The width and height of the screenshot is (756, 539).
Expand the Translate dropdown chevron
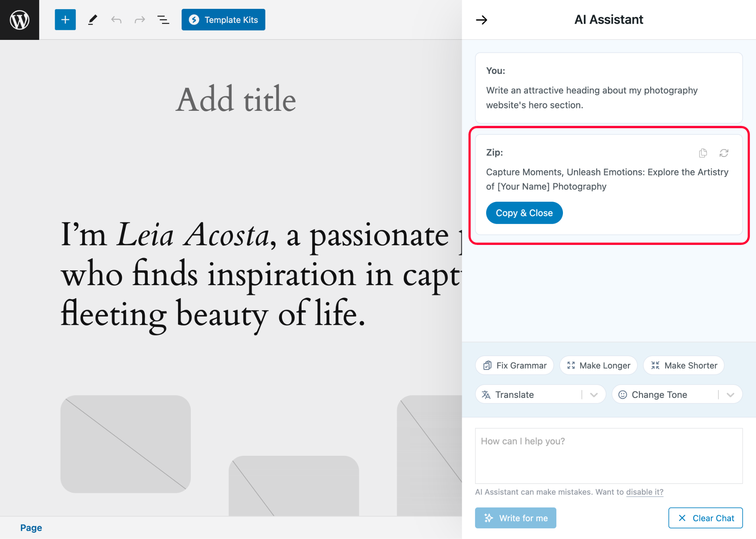point(594,395)
